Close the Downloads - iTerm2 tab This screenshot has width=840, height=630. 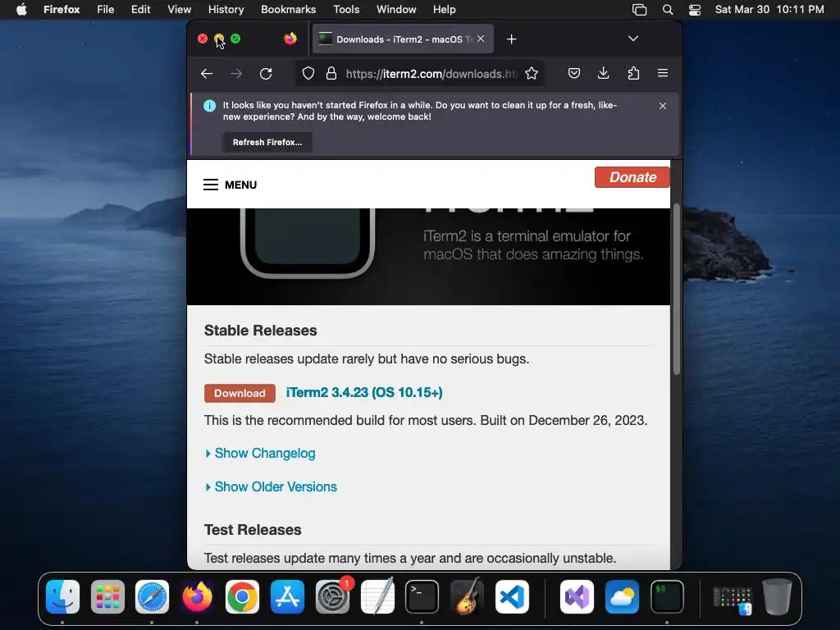click(481, 39)
